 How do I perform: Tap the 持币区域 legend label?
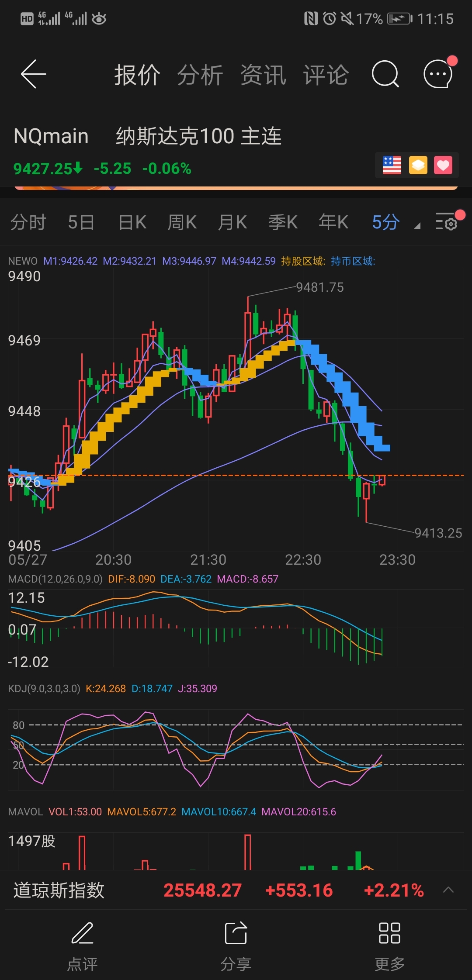click(353, 261)
